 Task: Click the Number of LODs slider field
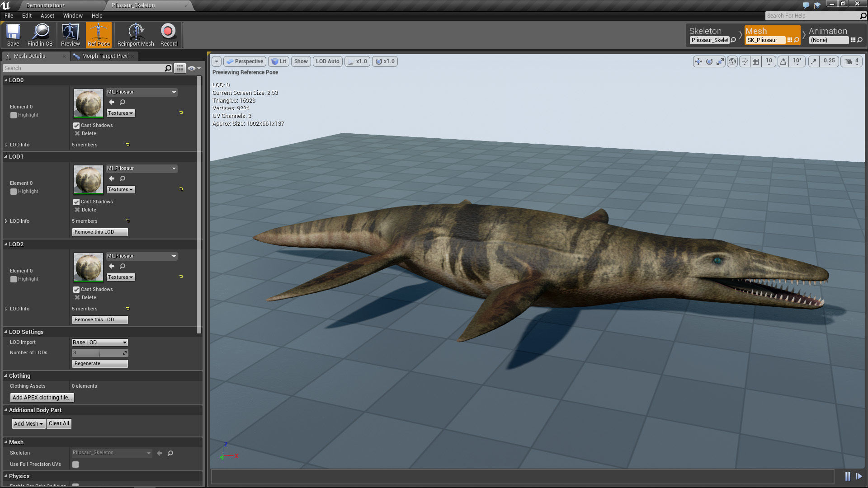[100, 353]
